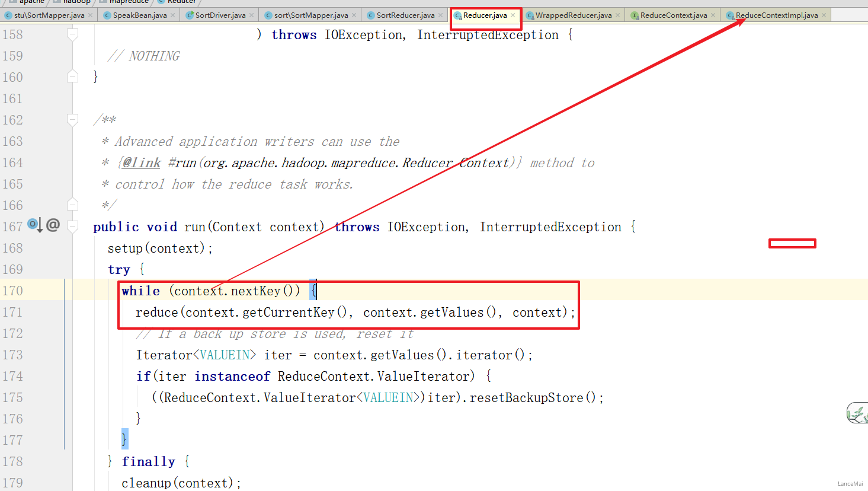Viewport: 868px width, 491px height.
Task: Click 'setup(context);' on line 168
Action: pyautogui.click(x=160, y=248)
